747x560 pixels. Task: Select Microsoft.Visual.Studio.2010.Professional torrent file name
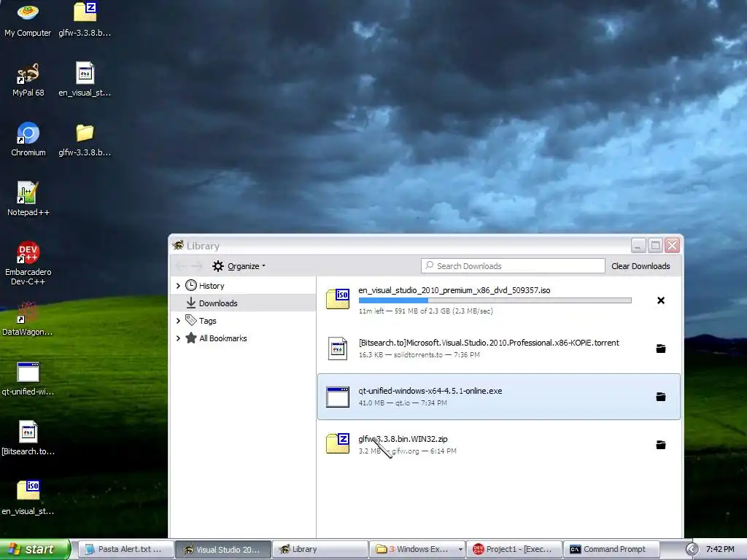point(489,343)
